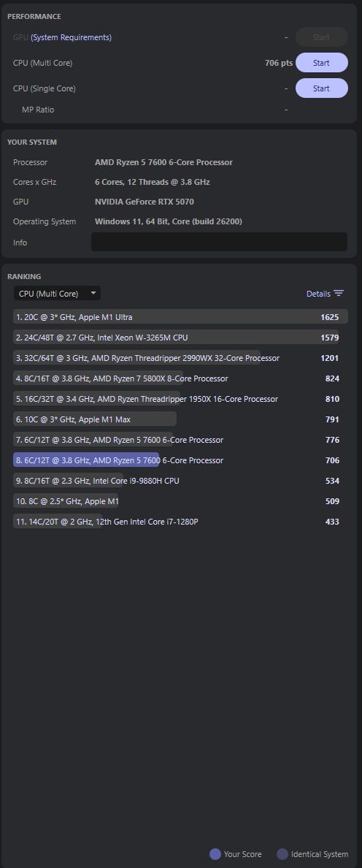Select the Threadripper 1950X ranking row
The width and height of the screenshot is (362, 868).
(181, 399)
